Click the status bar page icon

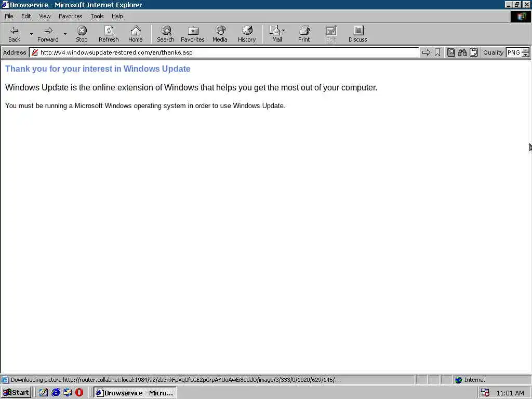coord(5,380)
